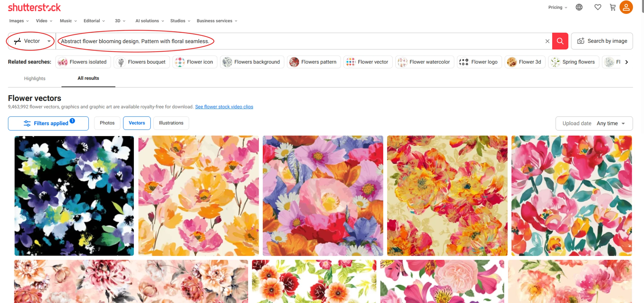Screen dimensions: 644x303
Task: Follow See flower stock video clips link
Action: pyautogui.click(x=224, y=107)
